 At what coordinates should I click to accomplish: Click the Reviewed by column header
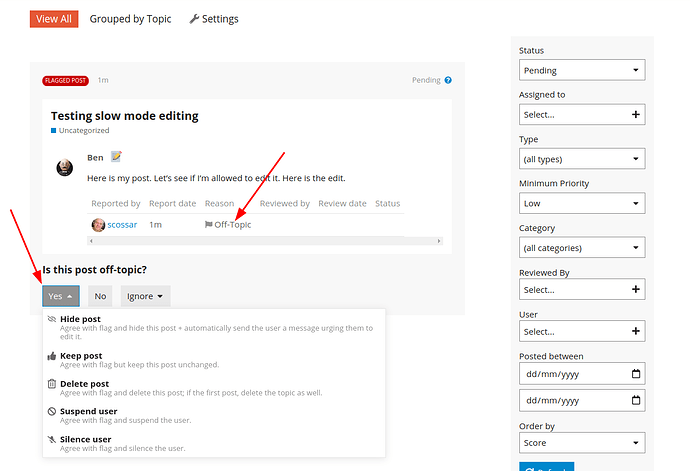[x=285, y=203]
